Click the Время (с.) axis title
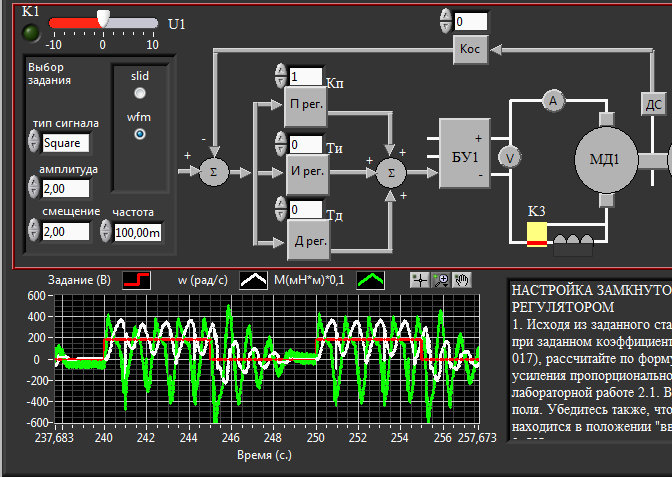This screenshot has height=477, width=672. (x=264, y=455)
